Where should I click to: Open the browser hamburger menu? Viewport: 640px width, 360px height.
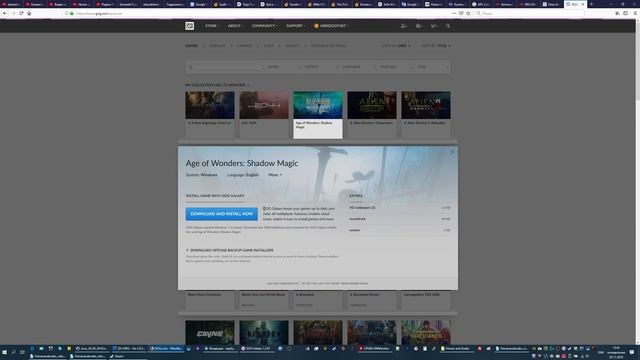click(x=635, y=13)
